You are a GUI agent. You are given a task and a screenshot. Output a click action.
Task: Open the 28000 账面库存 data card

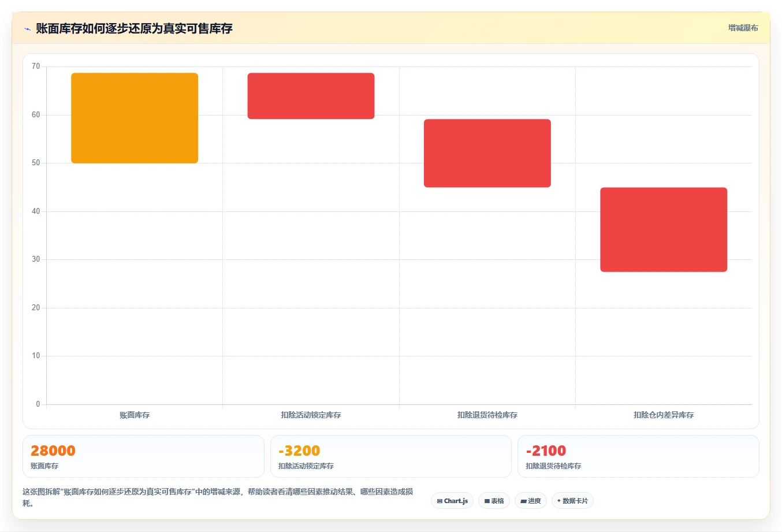tap(143, 456)
